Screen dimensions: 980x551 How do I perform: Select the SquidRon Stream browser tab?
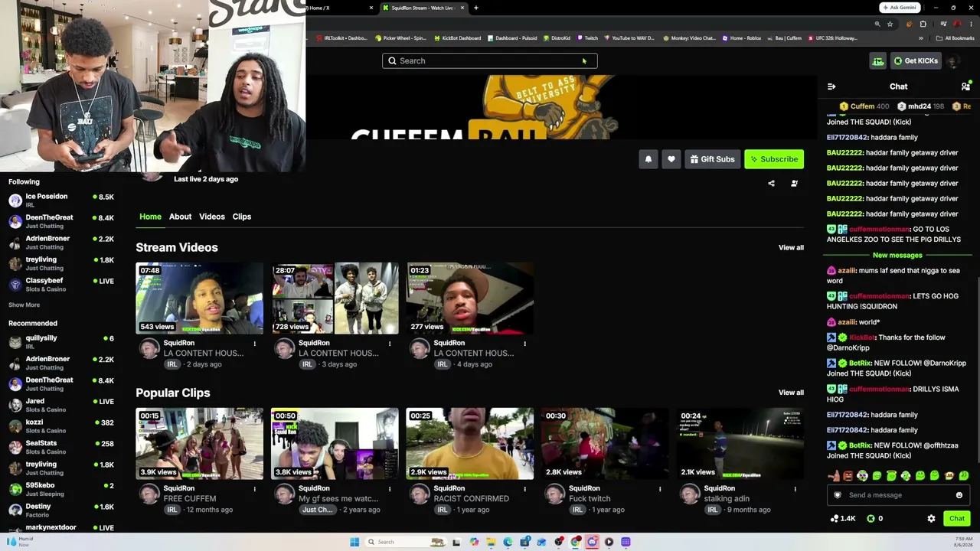click(423, 8)
